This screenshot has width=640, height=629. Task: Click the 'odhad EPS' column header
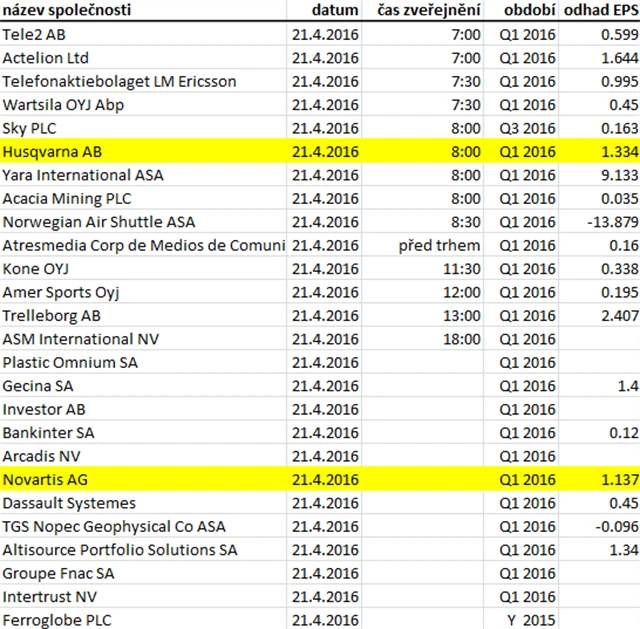coord(601,11)
